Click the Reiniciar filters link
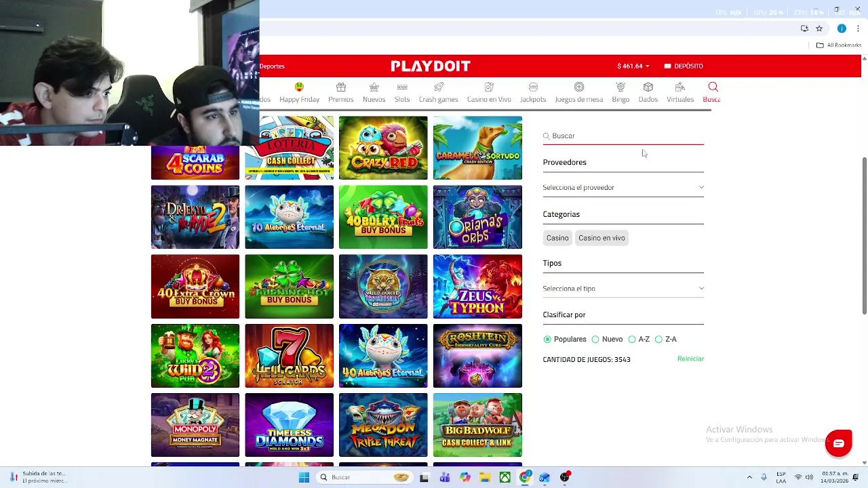868x488 pixels. [x=690, y=359]
